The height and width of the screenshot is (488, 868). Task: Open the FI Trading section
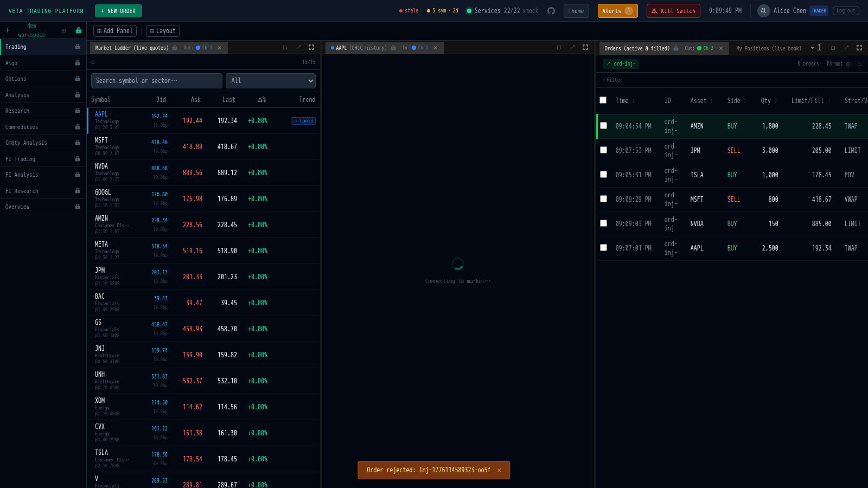[20, 159]
